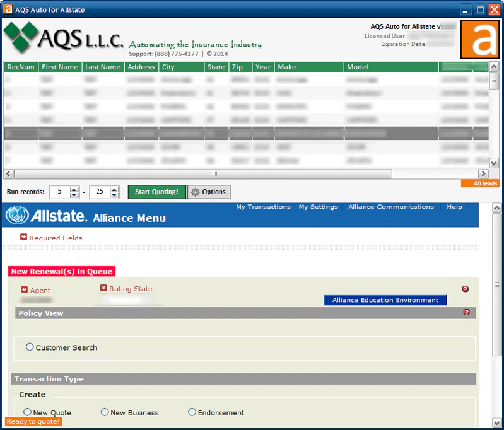Image resolution: width=504 pixels, height=430 pixels.
Task: Click the Start Quoting! button
Action: (157, 192)
